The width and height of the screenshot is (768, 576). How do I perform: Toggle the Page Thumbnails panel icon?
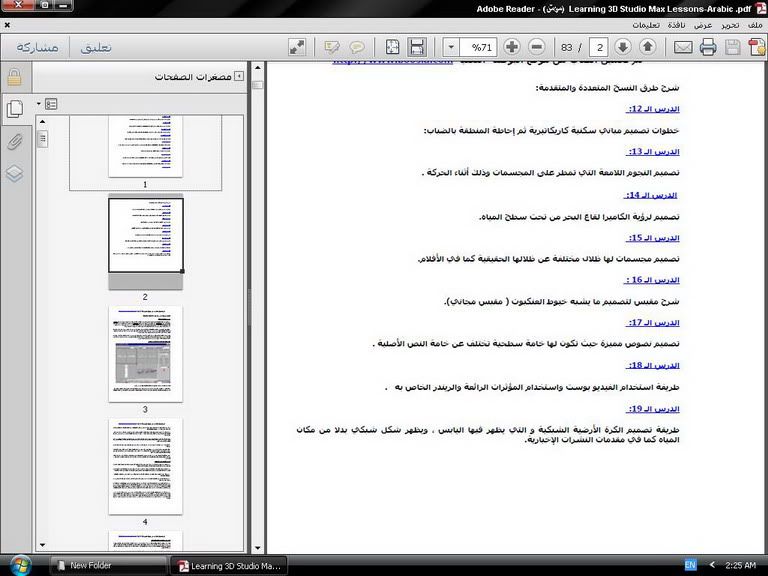click(x=15, y=109)
